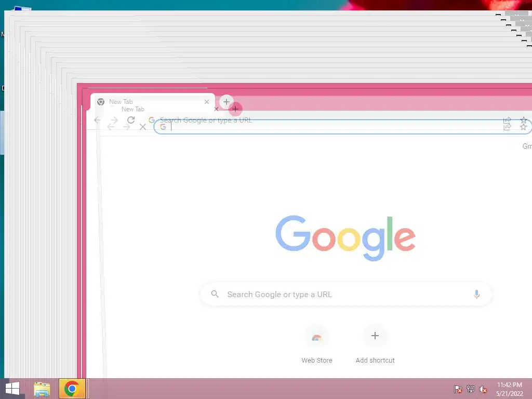Open File Explorer from the taskbar
Image resolution: width=532 pixels, height=399 pixels.
(x=42, y=389)
